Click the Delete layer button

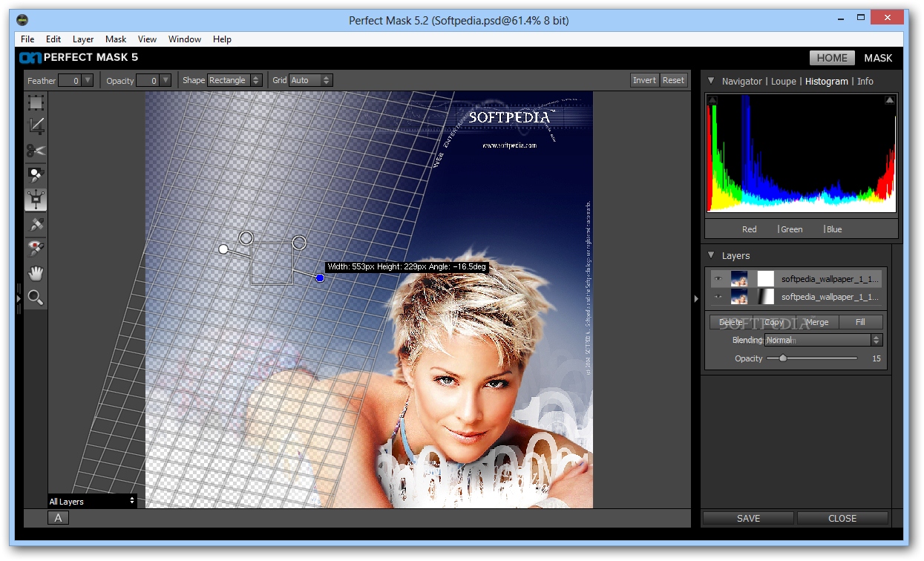731,322
